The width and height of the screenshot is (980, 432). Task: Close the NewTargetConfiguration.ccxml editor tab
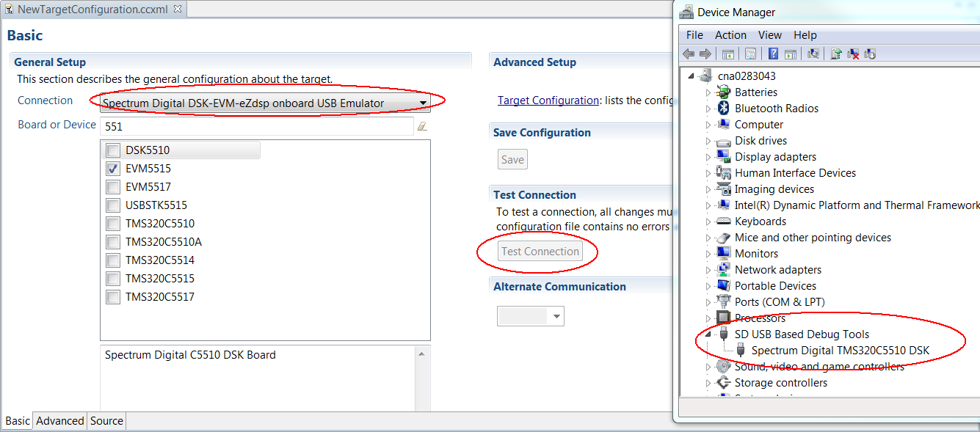click(177, 10)
